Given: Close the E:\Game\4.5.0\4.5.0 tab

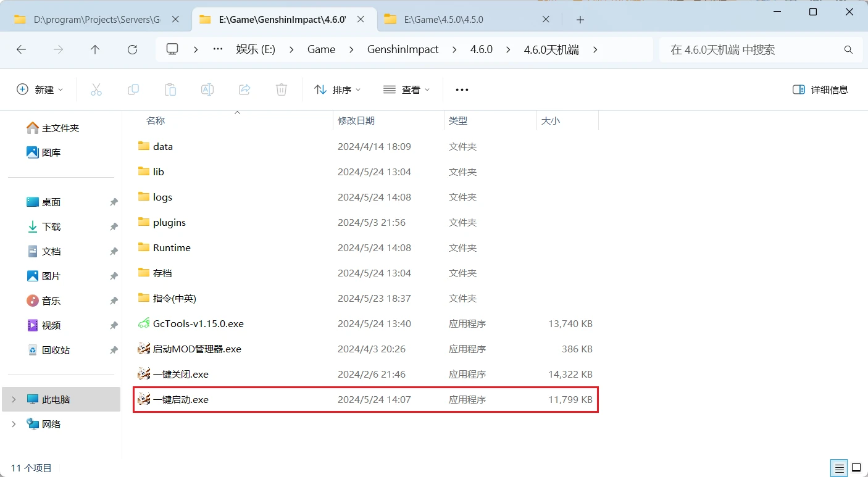Looking at the screenshot, I should coord(546,19).
